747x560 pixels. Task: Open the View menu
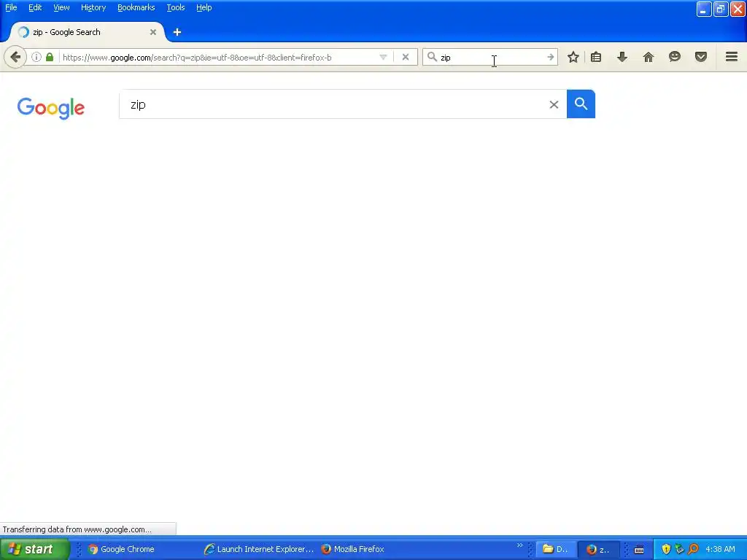pyautogui.click(x=61, y=7)
